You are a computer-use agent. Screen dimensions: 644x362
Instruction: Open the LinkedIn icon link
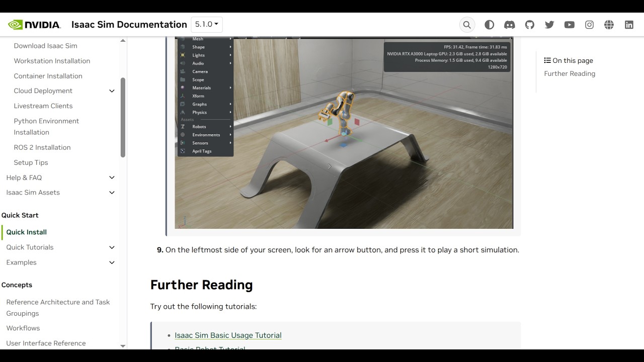pos(629,25)
